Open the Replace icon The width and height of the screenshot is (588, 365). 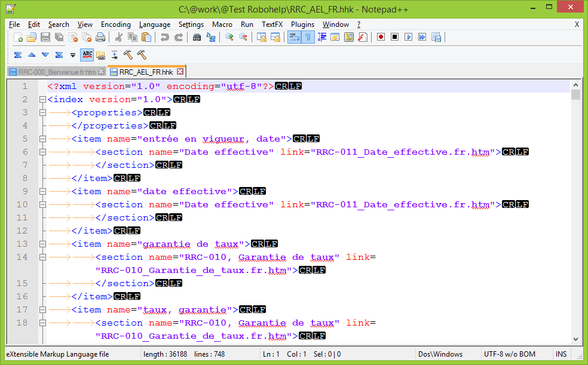click(211, 37)
